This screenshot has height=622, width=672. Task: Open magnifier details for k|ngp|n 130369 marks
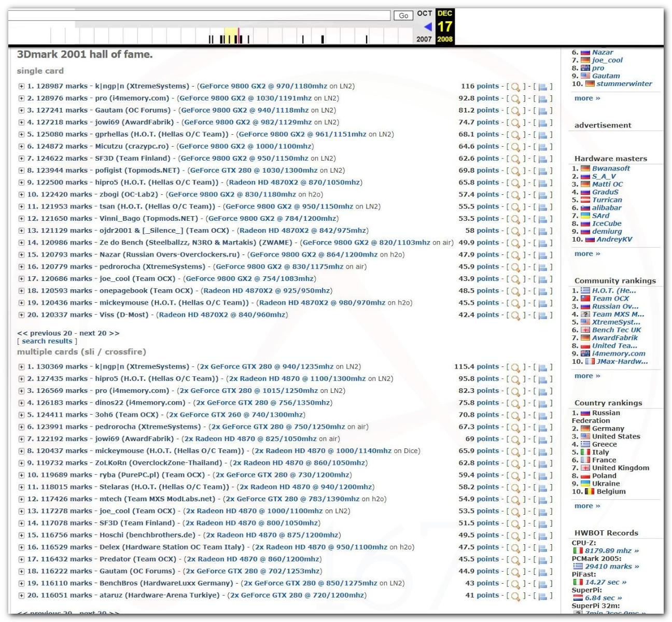515,367
